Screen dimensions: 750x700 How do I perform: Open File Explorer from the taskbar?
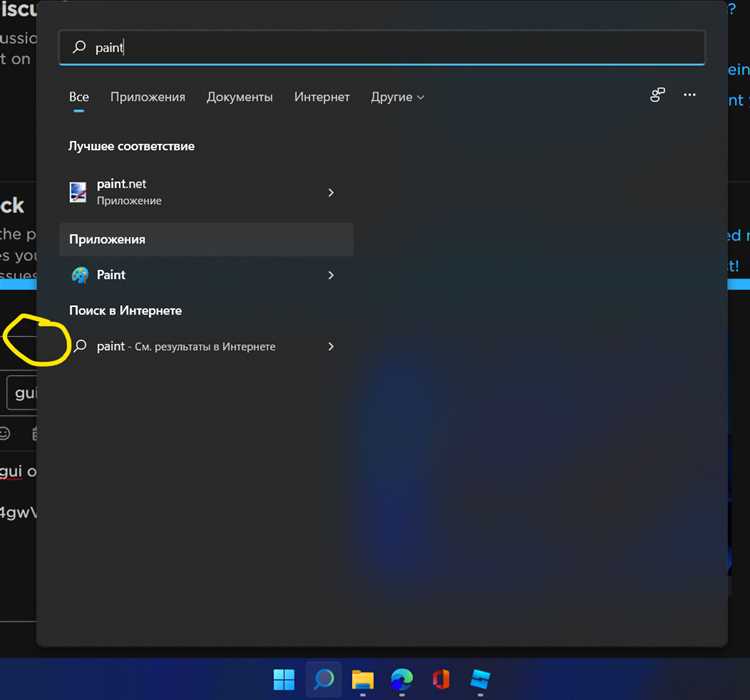pyautogui.click(x=363, y=679)
